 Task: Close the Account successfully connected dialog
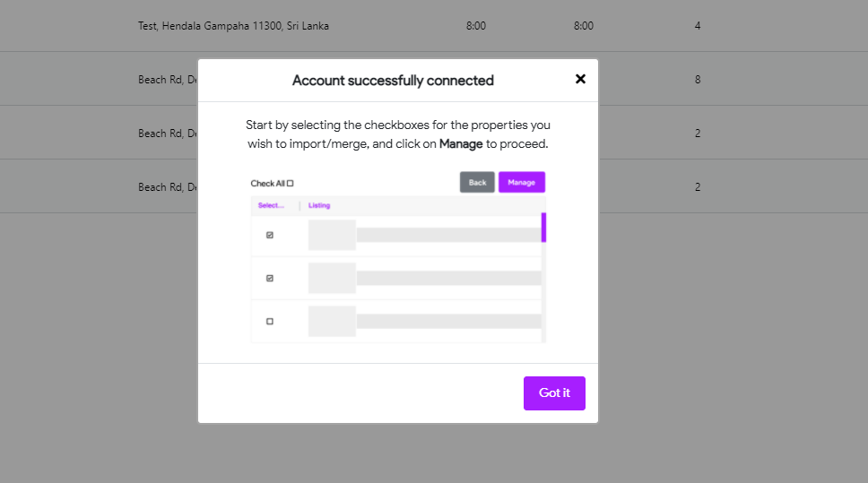pos(580,79)
